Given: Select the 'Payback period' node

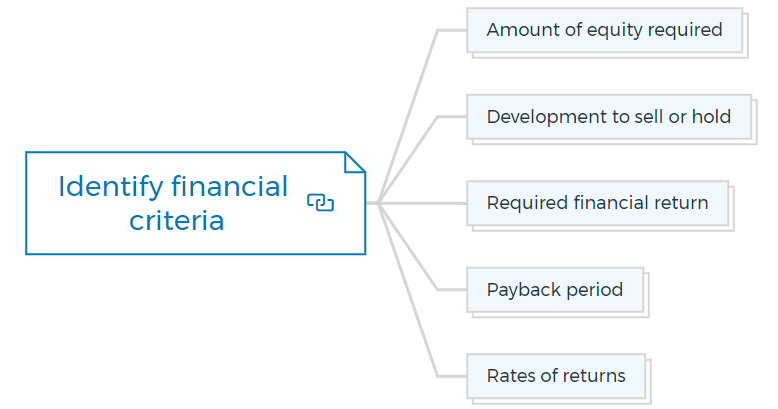Looking at the screenshot, I should click(x=555, y=290).
